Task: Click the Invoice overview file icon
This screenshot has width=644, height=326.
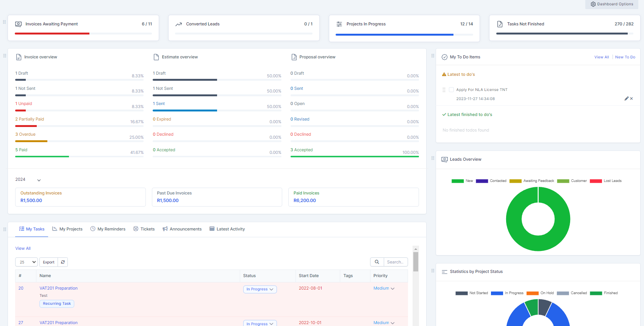Action: tap(19, 57)
